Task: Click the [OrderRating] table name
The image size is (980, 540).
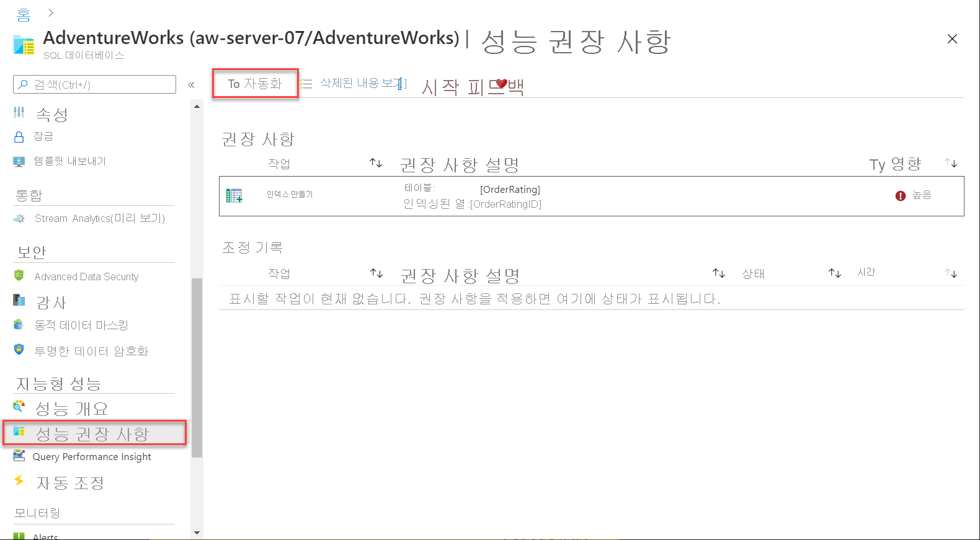Action: 510,190
